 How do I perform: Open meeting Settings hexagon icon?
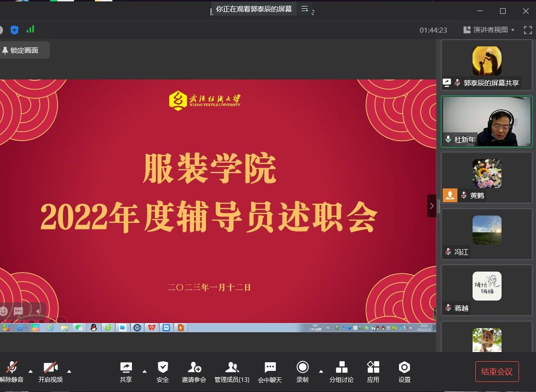404,367
